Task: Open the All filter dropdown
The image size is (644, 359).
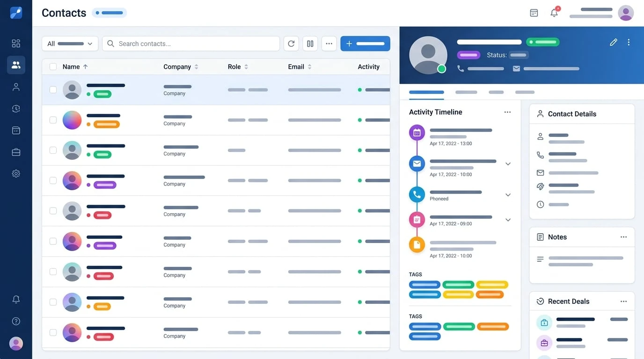Action: (x=70, y=43)
